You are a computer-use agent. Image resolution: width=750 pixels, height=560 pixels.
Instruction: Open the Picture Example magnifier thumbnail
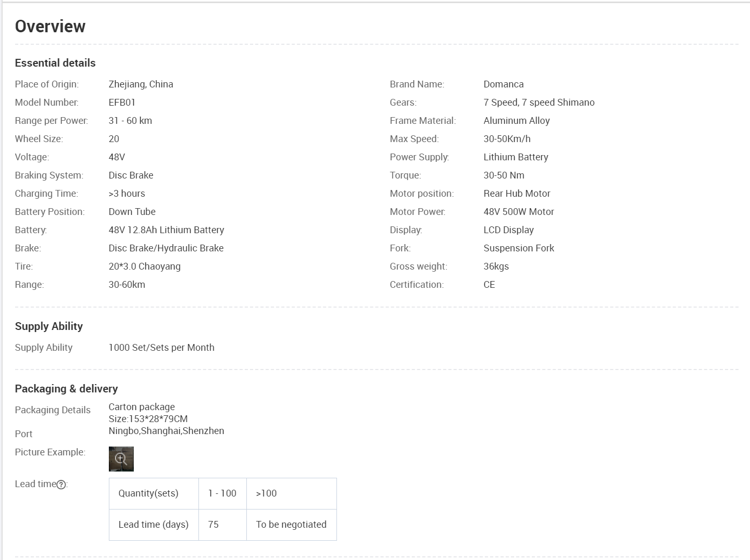tap(121, 459)
